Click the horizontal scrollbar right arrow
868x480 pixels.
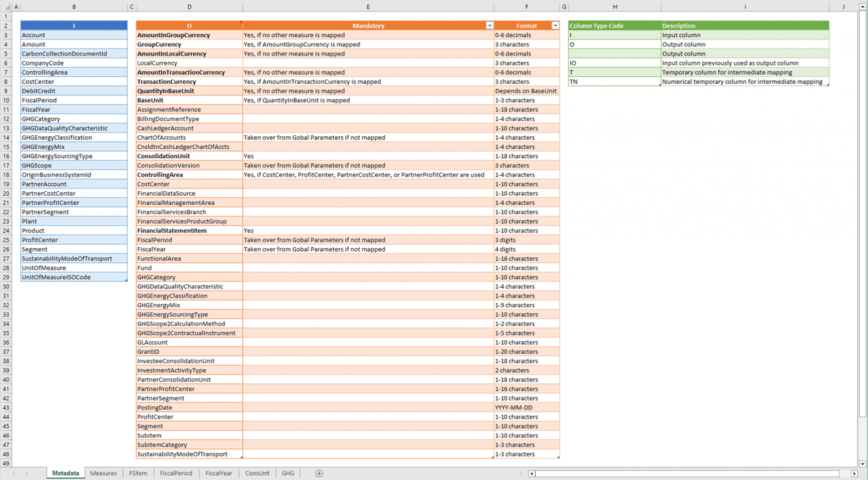[853, 474]
